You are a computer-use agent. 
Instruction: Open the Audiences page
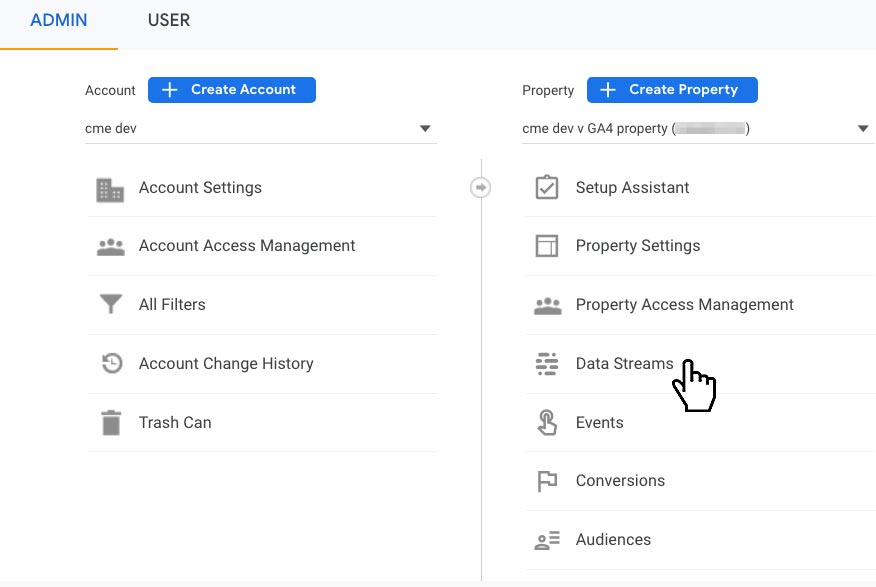click(700, 540)
